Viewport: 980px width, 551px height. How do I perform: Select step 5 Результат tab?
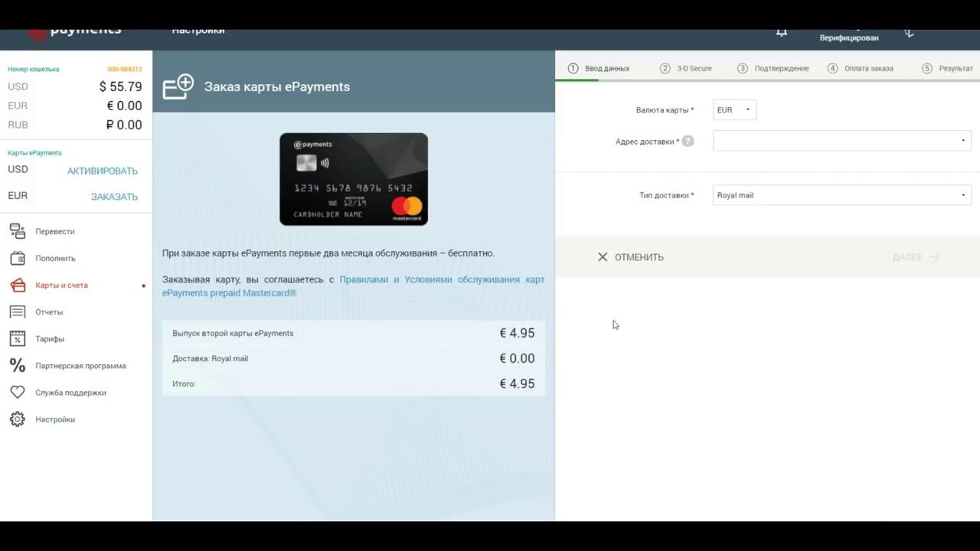click(x=948, y=68)
